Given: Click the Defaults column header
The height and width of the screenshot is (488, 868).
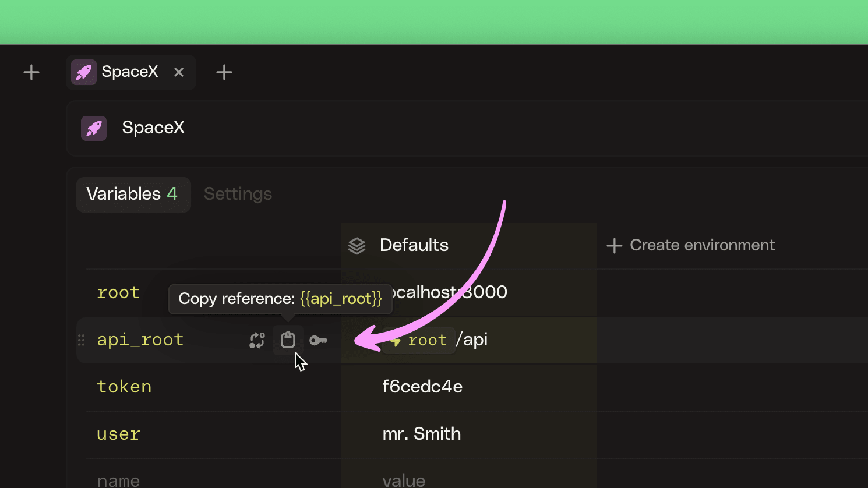Looking at the screenshot, I should tap(414, 245).
